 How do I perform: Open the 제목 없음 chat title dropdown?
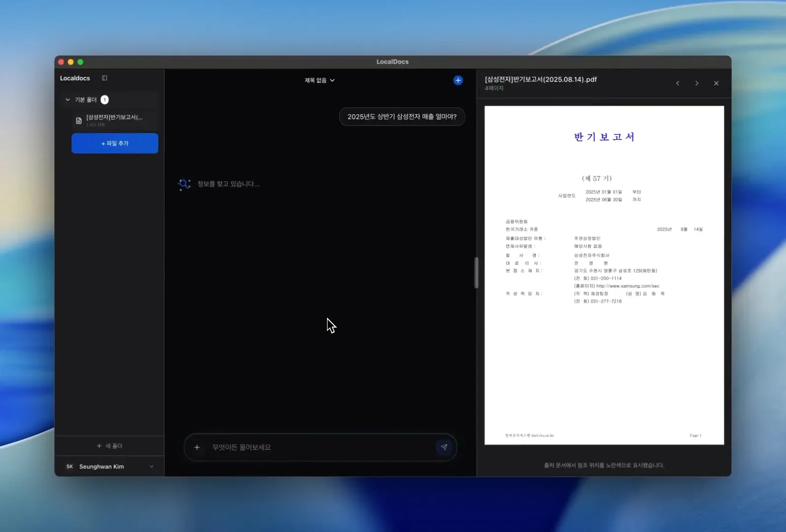click(x=320, y=80)
